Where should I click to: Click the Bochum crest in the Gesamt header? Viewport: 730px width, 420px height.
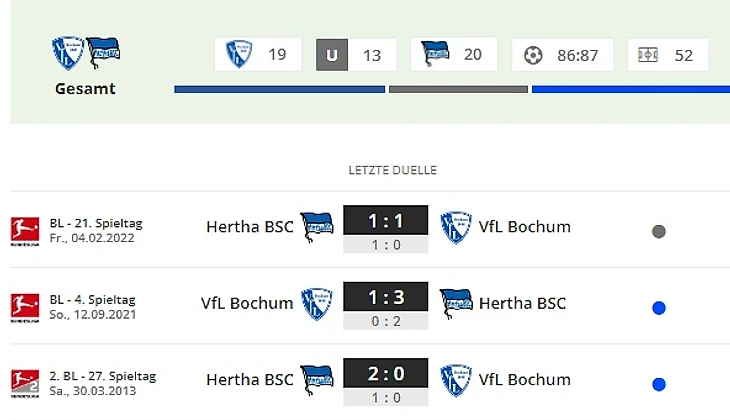[x=68, y=53]
